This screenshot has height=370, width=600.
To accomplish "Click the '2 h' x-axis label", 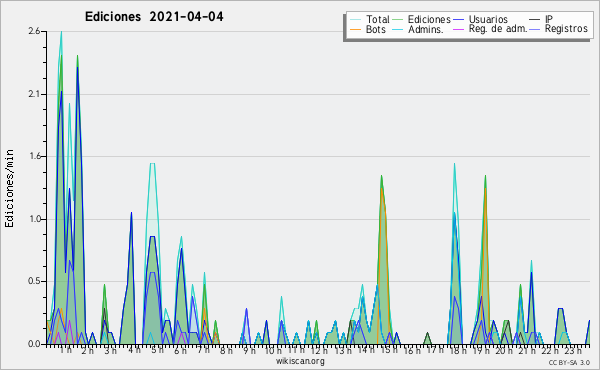I will pyautogui.click(x=87, y=350).
